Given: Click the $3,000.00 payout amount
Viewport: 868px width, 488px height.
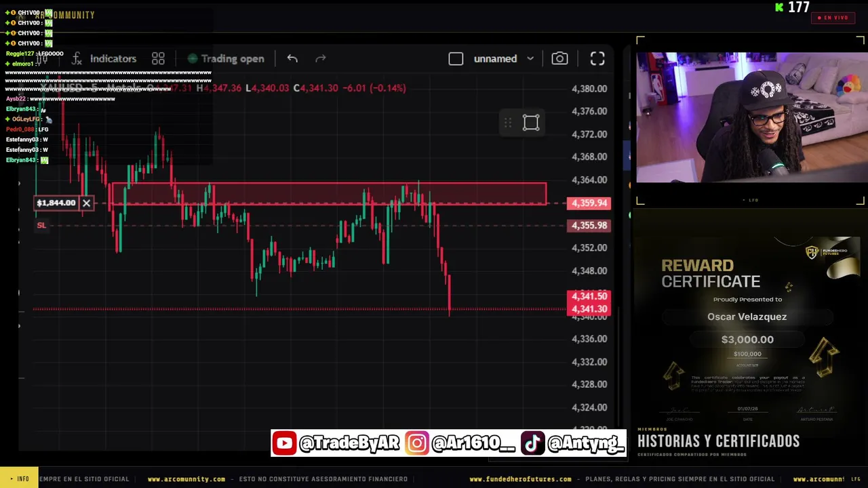Looking at the screenshot, I should (x=747, y=340).
